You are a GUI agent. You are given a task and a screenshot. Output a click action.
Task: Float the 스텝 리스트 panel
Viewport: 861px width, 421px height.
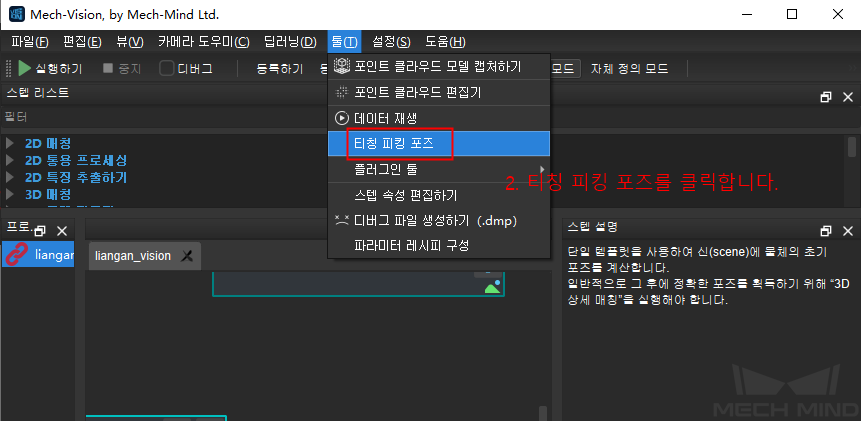pyautogui.click(x=826, y=97)
